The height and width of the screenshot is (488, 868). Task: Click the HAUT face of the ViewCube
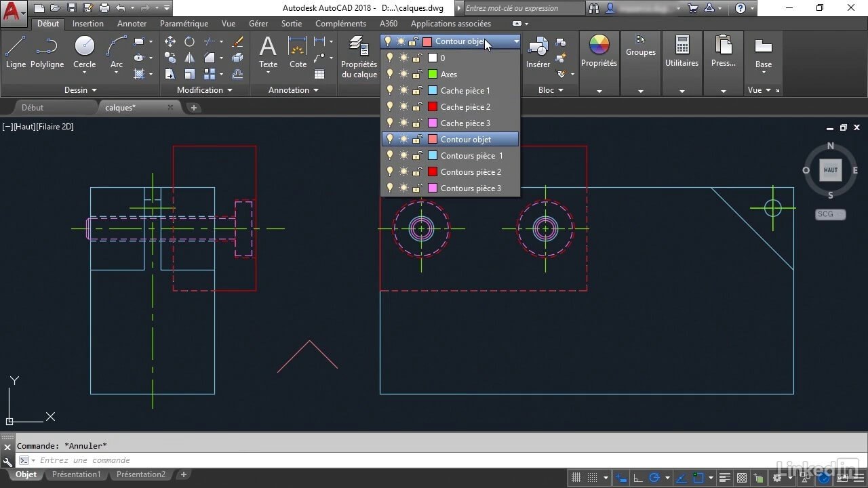click(x=831, y=170)
